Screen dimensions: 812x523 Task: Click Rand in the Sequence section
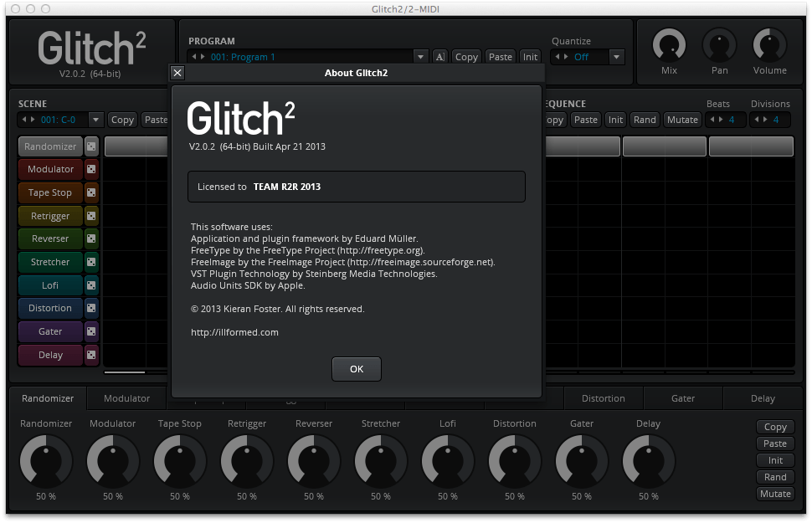coord(645,120)
